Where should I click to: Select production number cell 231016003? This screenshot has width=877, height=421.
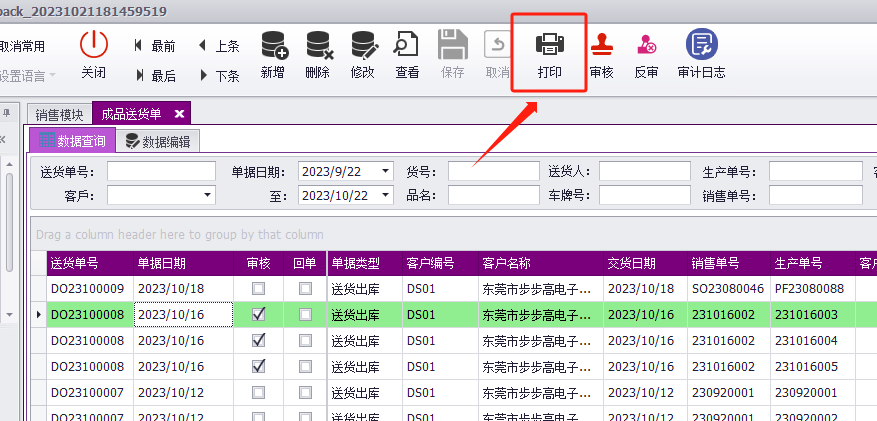click(813, 315)
